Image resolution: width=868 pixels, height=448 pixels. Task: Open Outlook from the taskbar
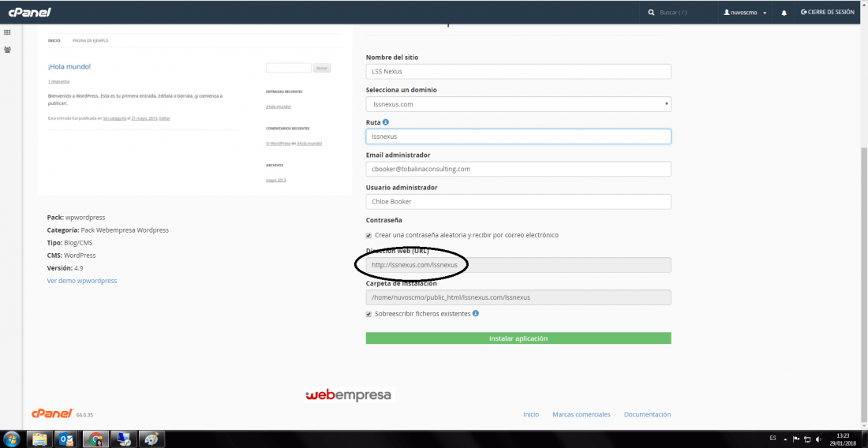[x=68, y=439]
